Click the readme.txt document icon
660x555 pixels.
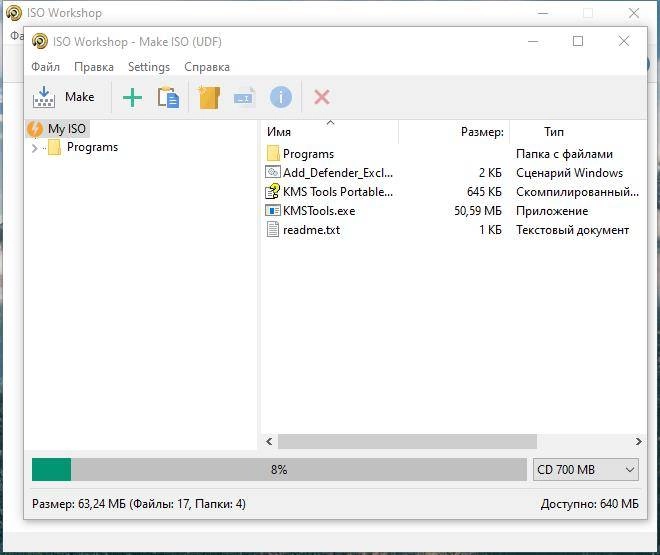[273, 230]
